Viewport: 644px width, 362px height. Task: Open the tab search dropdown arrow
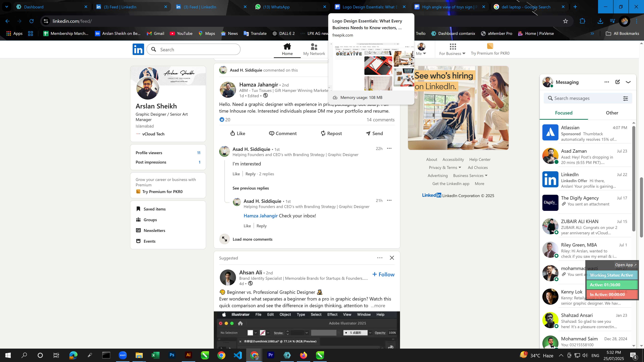click(7, 7)
